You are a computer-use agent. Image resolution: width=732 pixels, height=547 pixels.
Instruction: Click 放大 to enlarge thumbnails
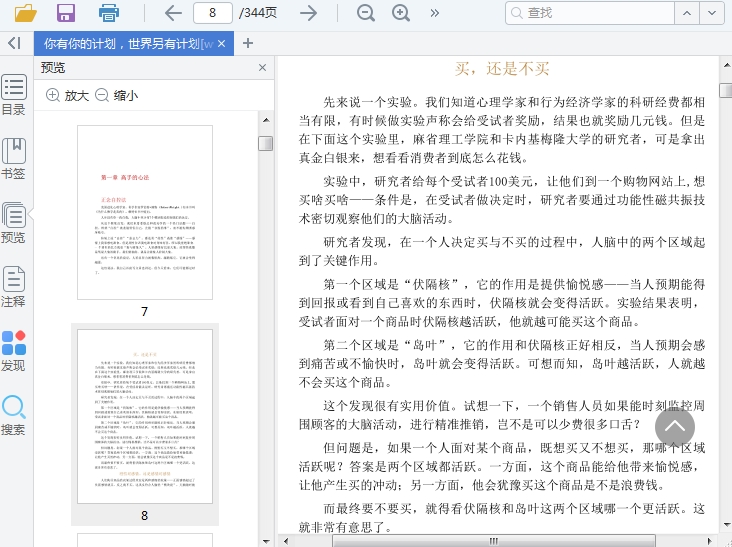pos(67,95)
